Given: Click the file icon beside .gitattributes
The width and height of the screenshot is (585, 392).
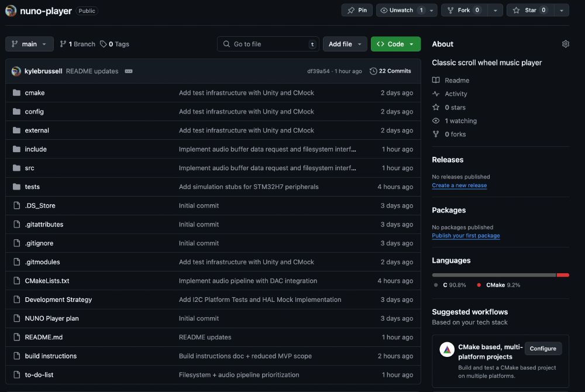Looking at the screenshot, I should tap(16, 224).
